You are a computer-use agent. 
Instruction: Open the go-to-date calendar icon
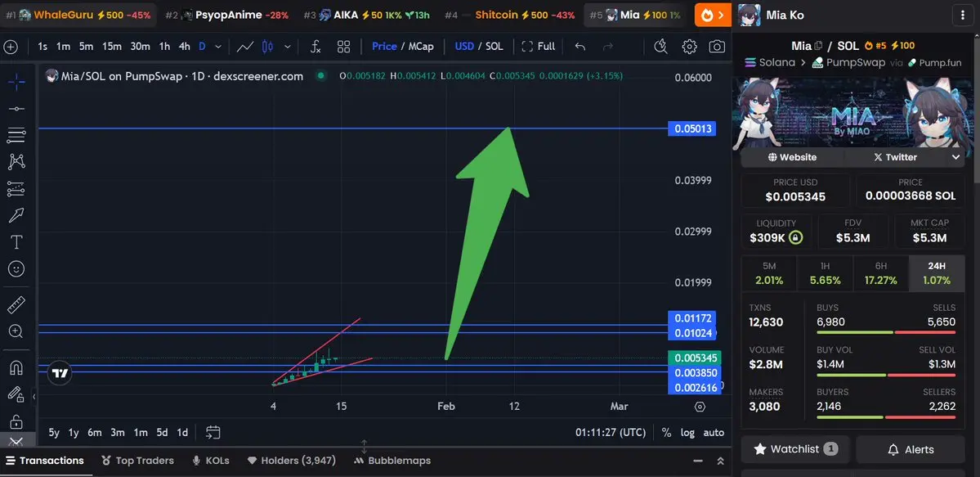pyautogui.click(x=213, y=433)
